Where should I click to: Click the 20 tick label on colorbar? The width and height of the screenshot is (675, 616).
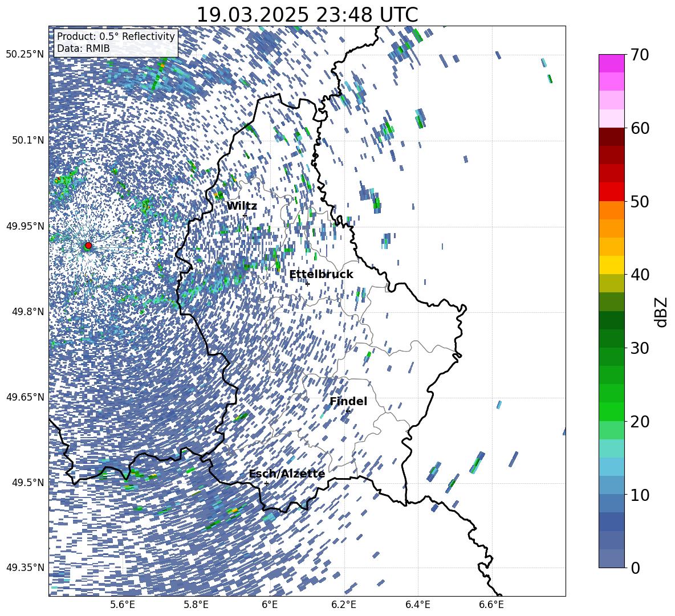pyautogui.click(x=640, y=422)
